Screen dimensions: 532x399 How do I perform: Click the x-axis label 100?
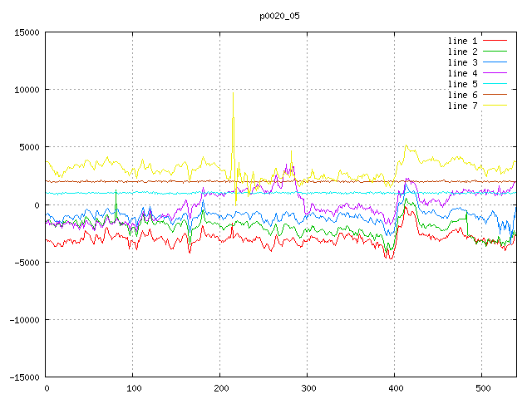point(134,388)
